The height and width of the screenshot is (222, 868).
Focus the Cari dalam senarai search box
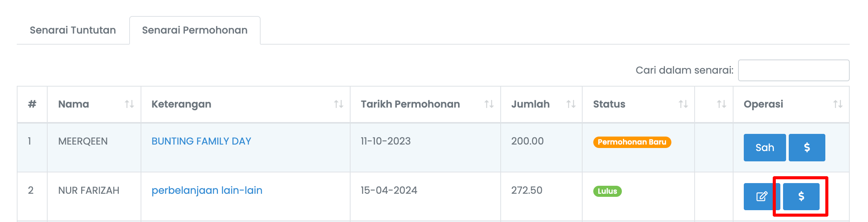coord(794,70)
